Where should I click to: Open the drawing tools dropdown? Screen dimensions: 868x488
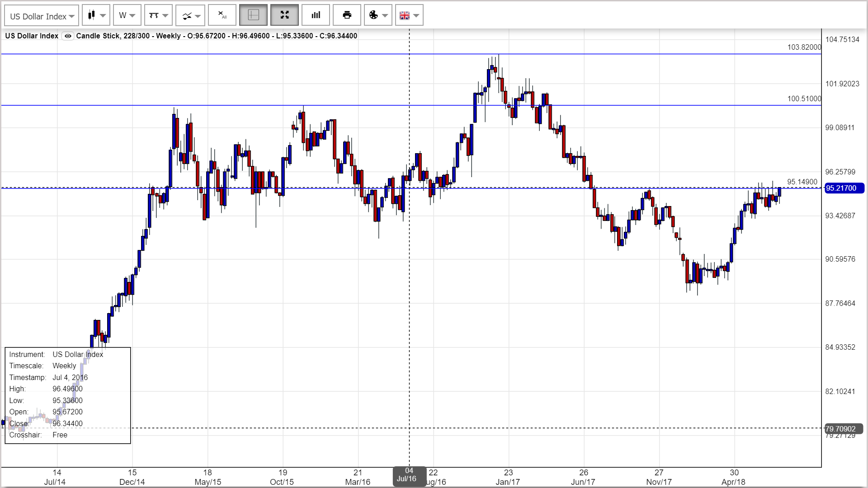[x=158, y=15]
